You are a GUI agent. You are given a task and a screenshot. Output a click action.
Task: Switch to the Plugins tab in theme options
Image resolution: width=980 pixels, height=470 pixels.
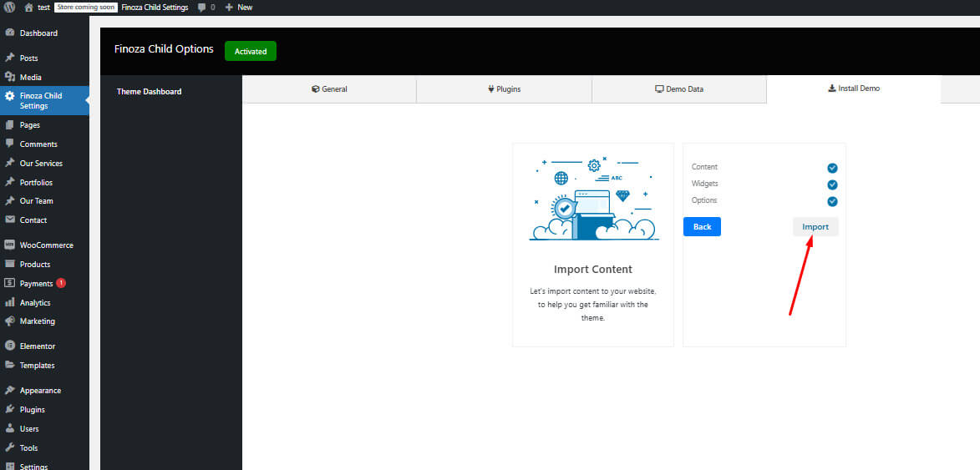tap(505, 89)
